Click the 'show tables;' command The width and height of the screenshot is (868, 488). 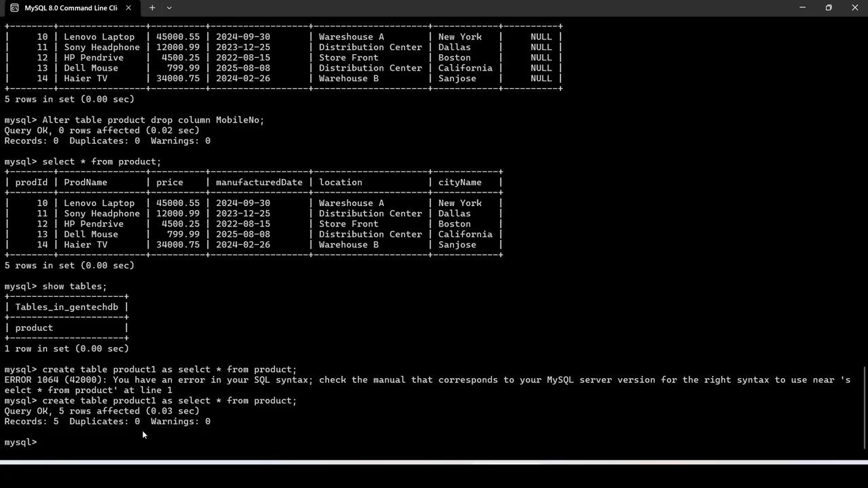click(75, 286)
